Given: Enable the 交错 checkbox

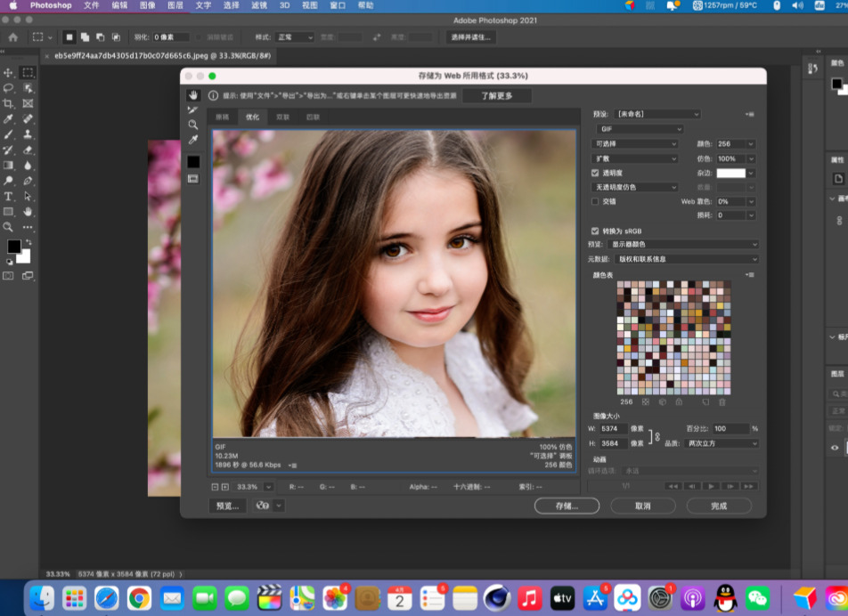Looking at the screenshot, I should (595, 201).
